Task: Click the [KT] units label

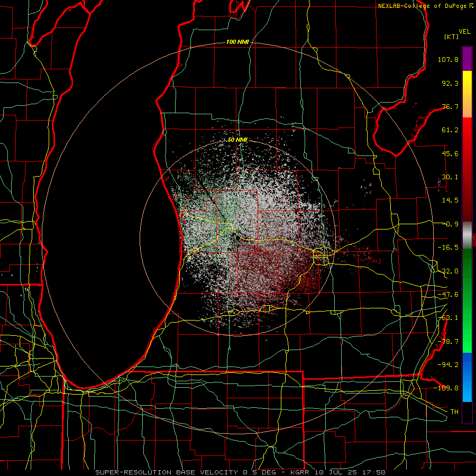Action: (x=452, y=36)
